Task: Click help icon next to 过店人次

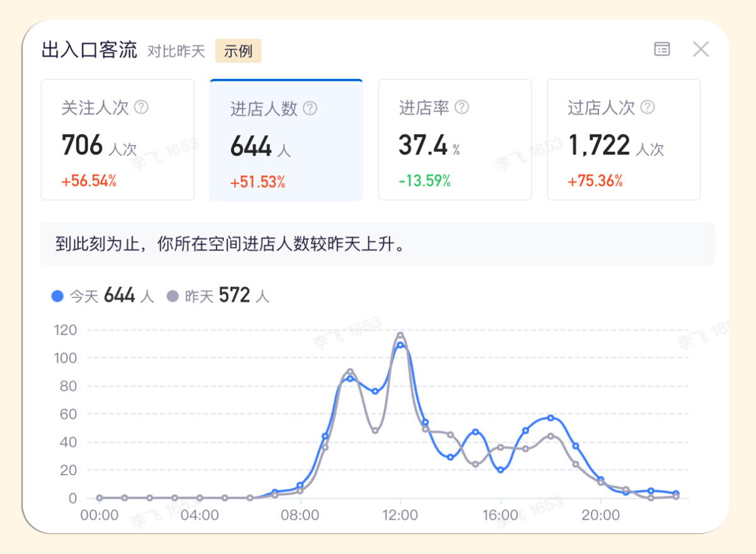Action: 648,107
